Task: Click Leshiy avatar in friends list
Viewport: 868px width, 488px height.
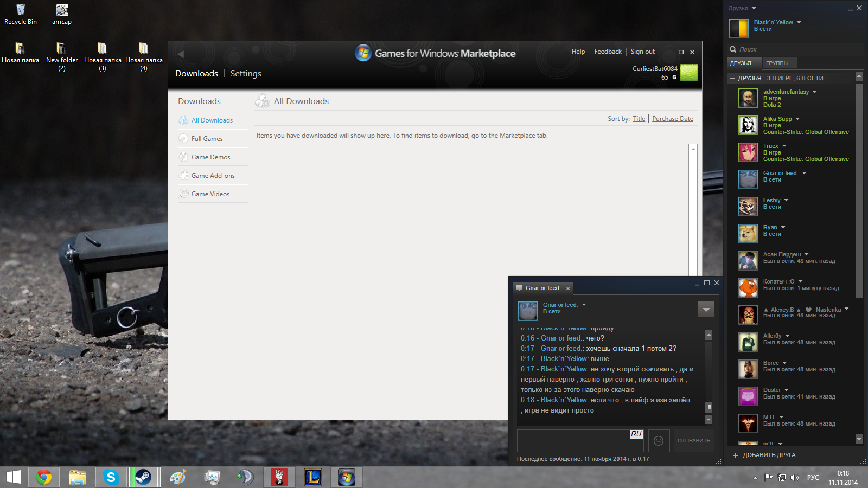Action: coord(748,207)
